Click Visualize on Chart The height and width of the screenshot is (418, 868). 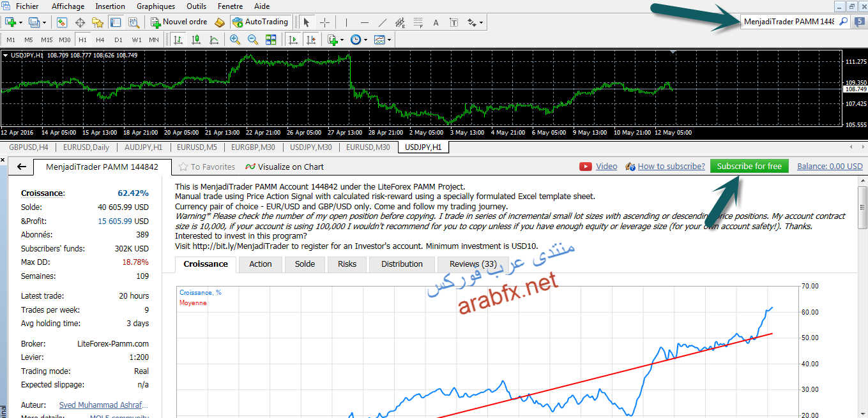284,167
